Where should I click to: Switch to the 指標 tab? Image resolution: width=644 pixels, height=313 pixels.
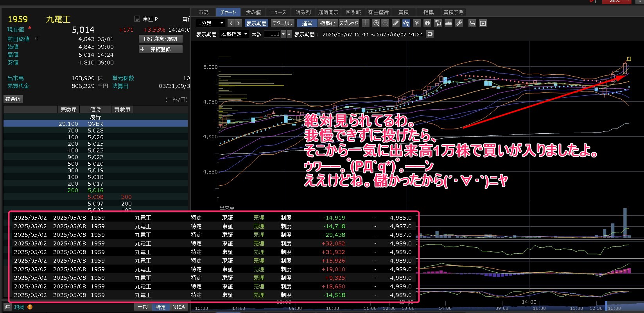[428, 12]
